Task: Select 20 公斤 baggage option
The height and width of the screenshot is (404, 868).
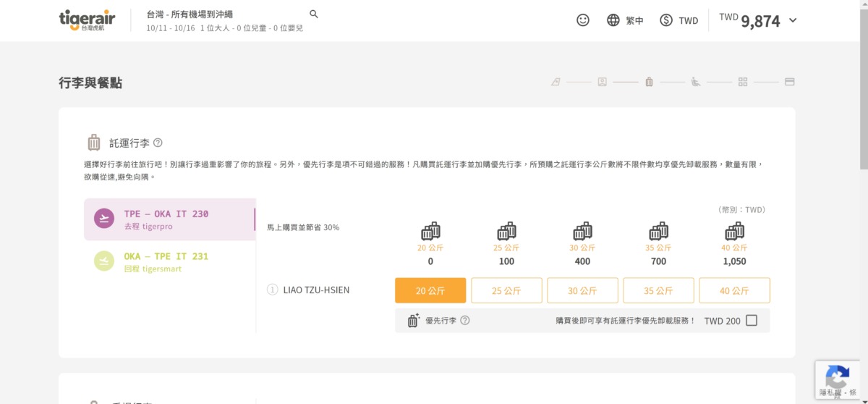Action: point(430,290)
